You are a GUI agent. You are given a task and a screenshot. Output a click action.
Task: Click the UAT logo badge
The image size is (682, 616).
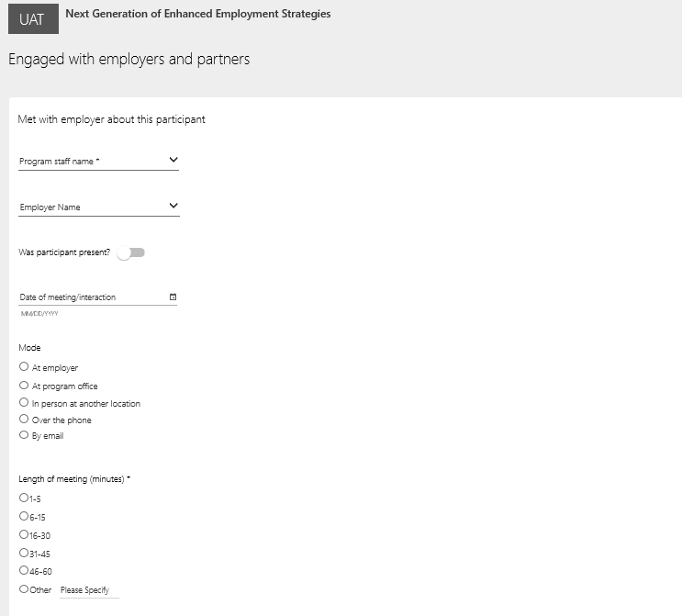31,18
